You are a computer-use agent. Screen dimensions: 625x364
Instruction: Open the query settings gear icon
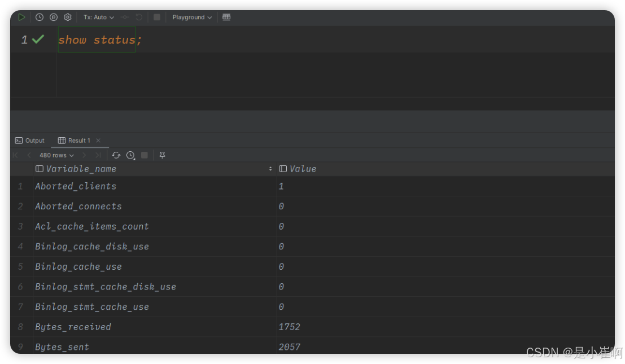pyautogui.click(x=68, y=17)
